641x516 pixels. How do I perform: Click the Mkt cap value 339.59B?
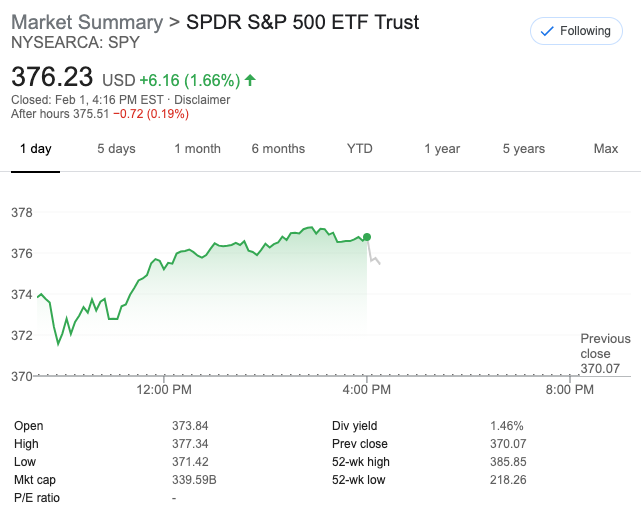[194, 480]
